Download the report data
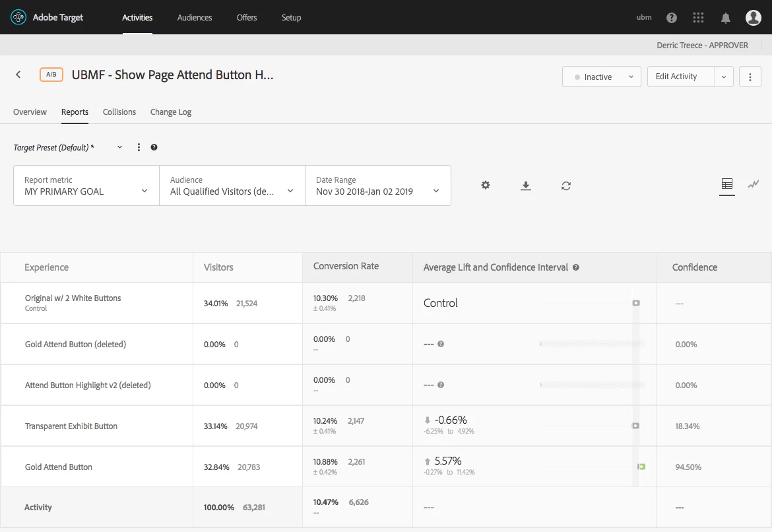This screenshot has height=532, width=772. (x=526, y=185)
